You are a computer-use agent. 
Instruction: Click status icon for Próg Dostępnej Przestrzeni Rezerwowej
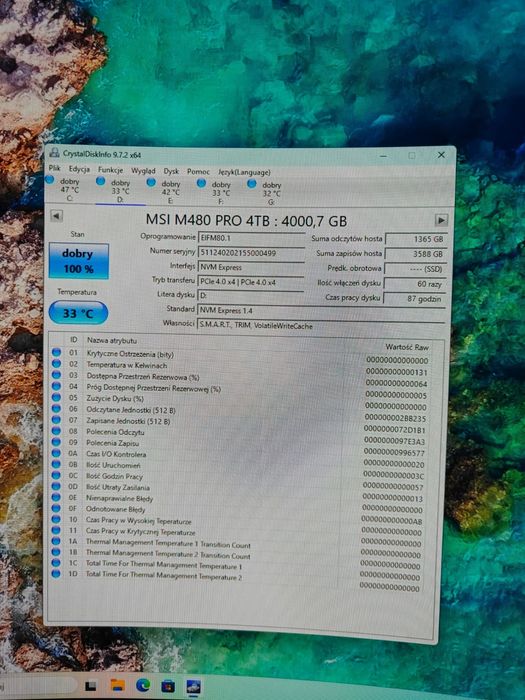point(56,386)
